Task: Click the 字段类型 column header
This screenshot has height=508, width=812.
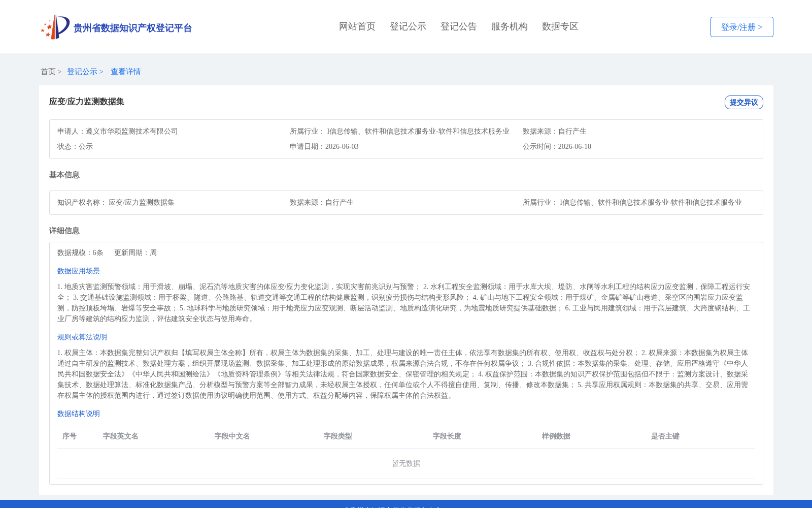Action: (x=338, y=436)
